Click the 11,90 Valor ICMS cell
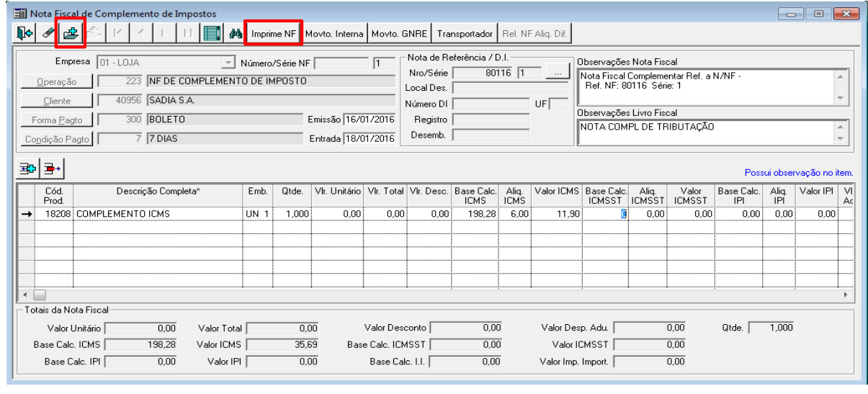Image resolution: width=868 pixels, height=394 pixels. tap(557, 214)
